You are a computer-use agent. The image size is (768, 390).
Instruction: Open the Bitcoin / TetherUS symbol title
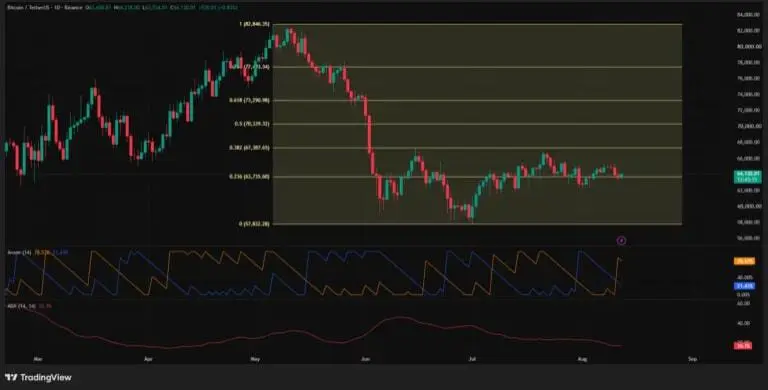tap(45, 8)
